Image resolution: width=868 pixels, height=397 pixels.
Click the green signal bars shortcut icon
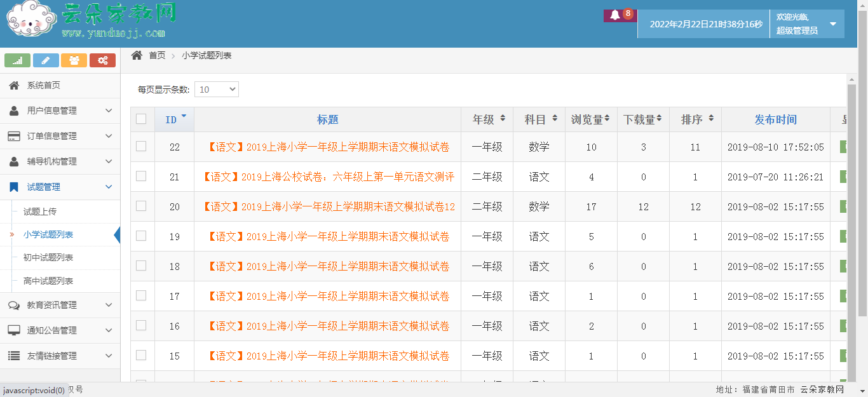(x=18, y=60)
